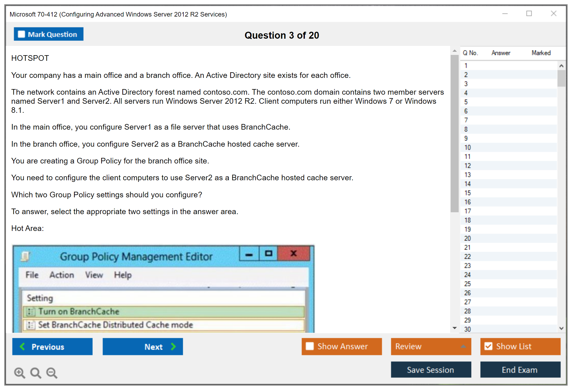Click the Turn on BranchCache setting icon

tap(31, 311)
